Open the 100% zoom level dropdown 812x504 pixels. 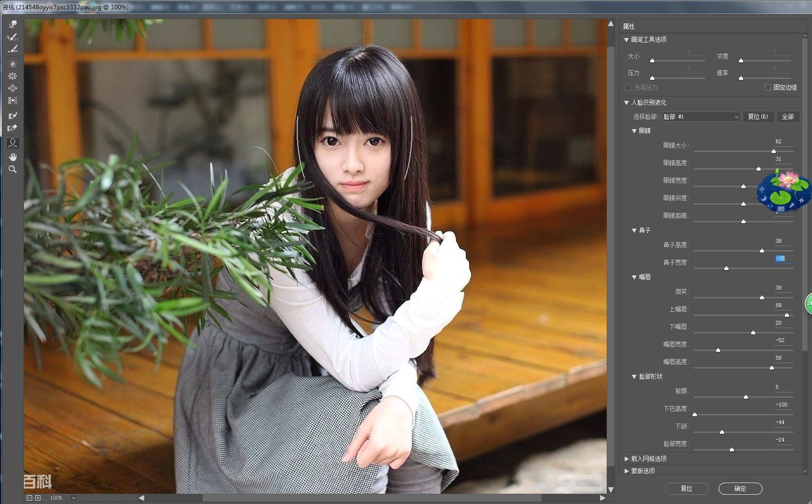[x=74, y=498]
